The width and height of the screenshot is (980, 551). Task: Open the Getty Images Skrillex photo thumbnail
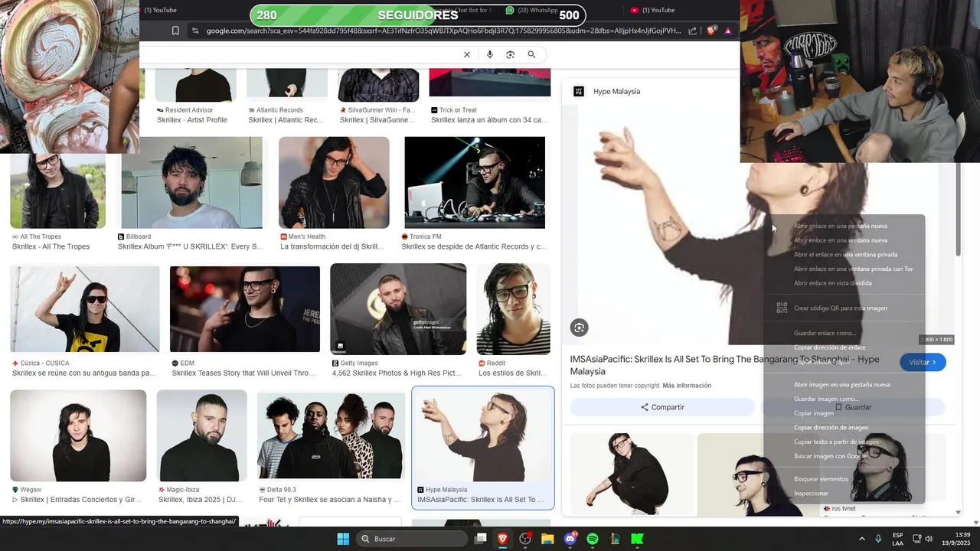(398, 309)
